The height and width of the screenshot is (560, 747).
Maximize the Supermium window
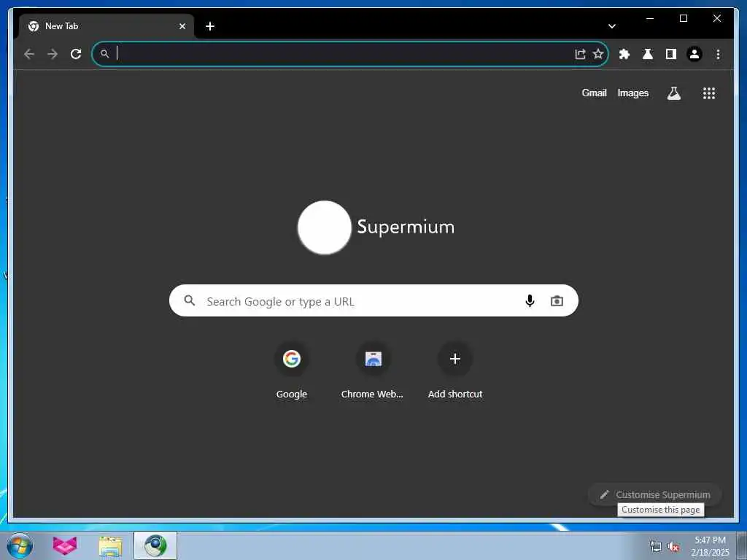click(683, 18)
